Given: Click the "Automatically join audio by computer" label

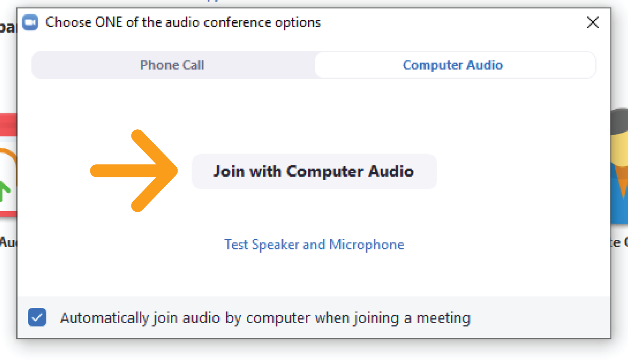Looking at the screenshot, I should pyautogui.click(x=265, y=318).
